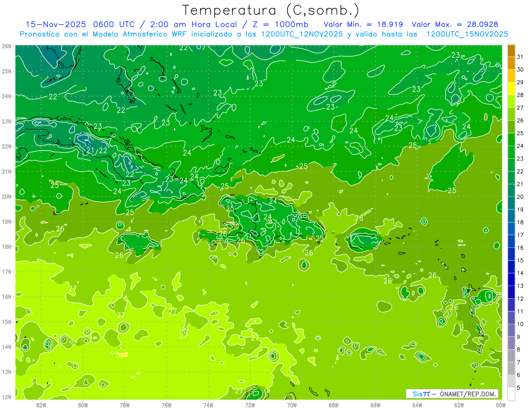Click longitude axis label '78W'

[x=125, y=405]
